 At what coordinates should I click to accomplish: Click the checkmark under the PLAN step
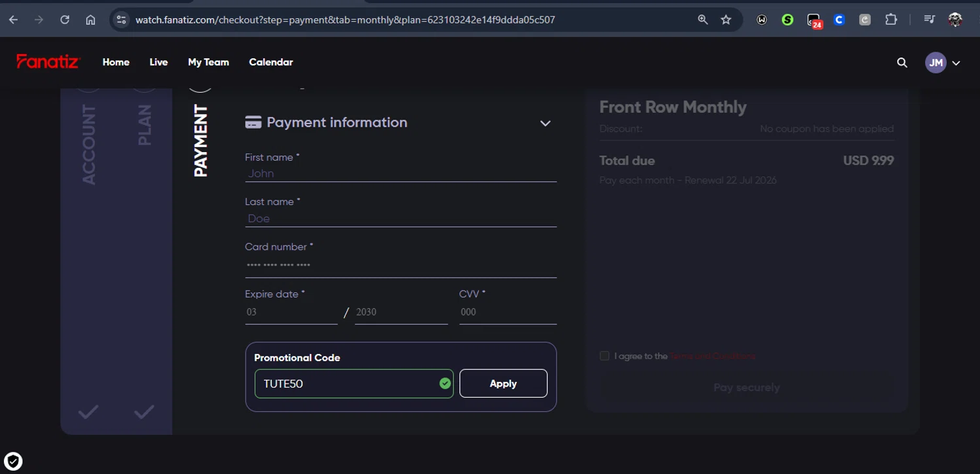[144, 412]
